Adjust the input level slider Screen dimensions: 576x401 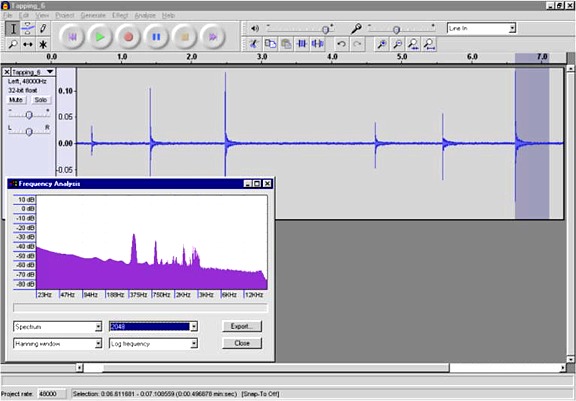click(396, 30)
